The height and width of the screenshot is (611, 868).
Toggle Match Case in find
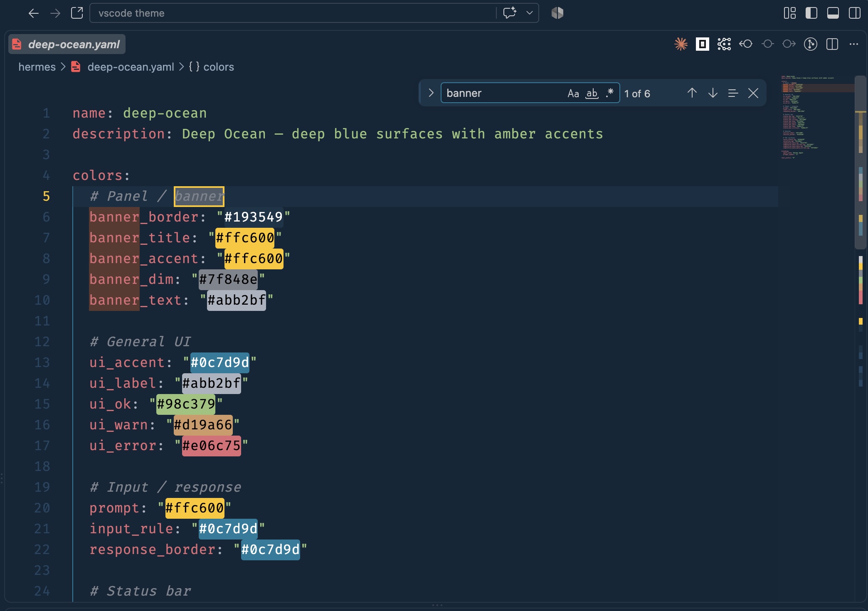tap(573, 93)
